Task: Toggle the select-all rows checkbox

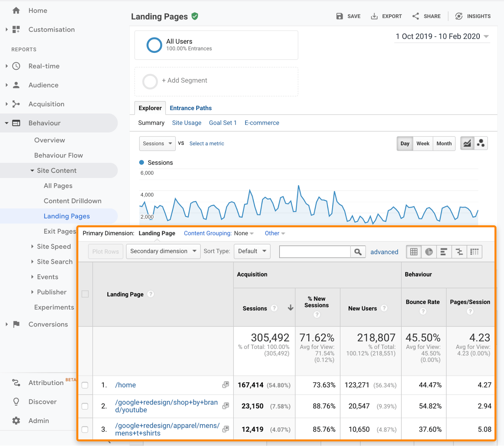Action: click(85, 294)
